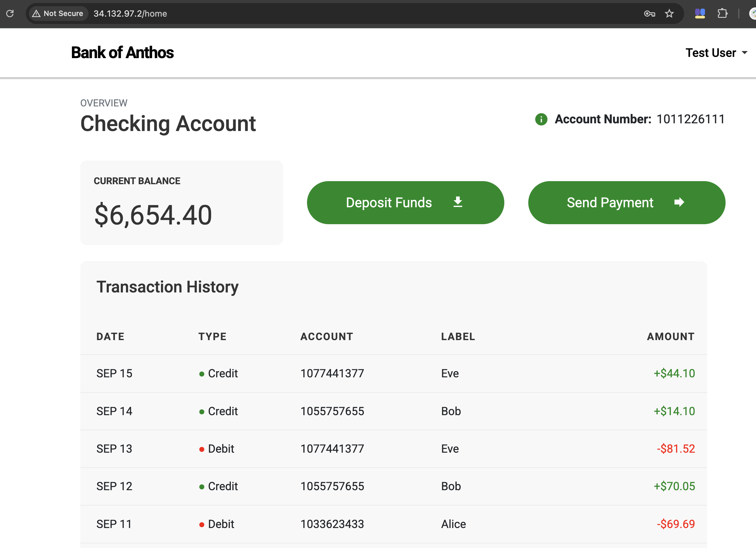Viewport: 756px width, 548px height.
Task: Click the Deposit Funds button
Action: coord(405,202)
